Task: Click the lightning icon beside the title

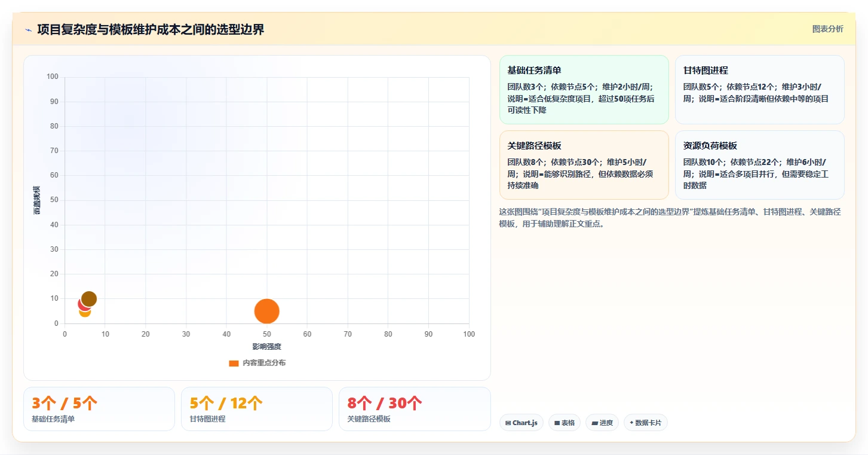Action: tap(29, 30)
